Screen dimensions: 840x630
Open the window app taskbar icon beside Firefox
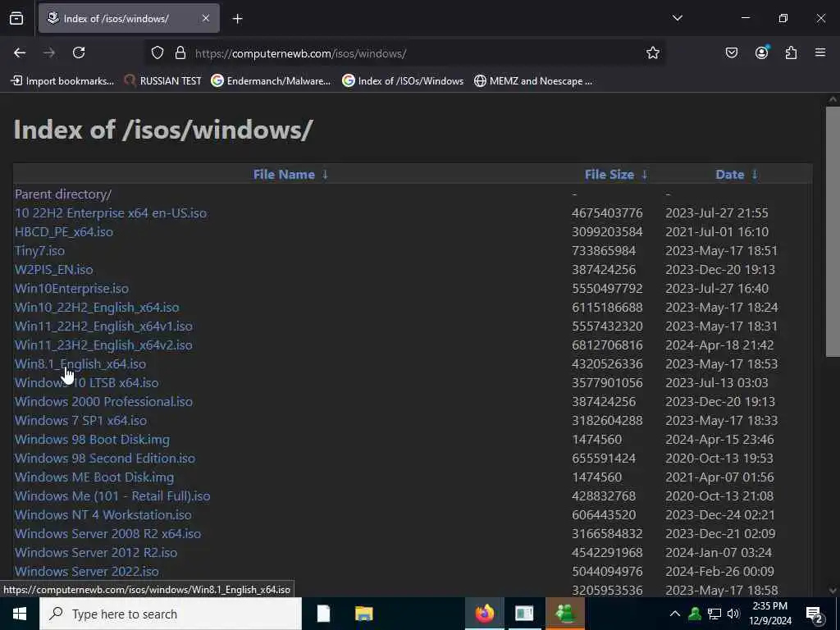[x=524, y=614]
